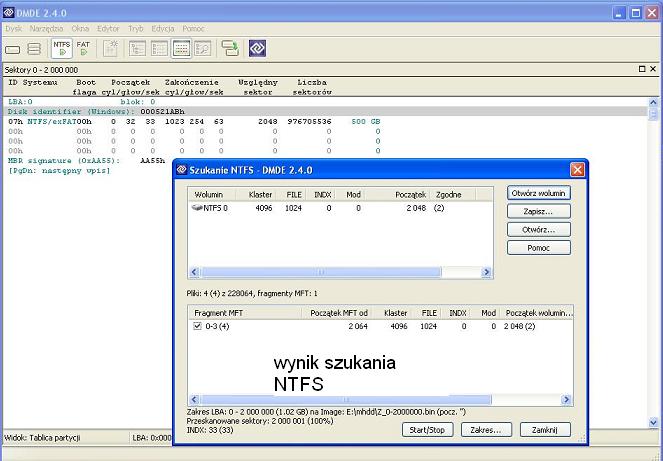Click the Disk identifier (Windows) line
Viewport: 663px width, 461px height.
96,112
